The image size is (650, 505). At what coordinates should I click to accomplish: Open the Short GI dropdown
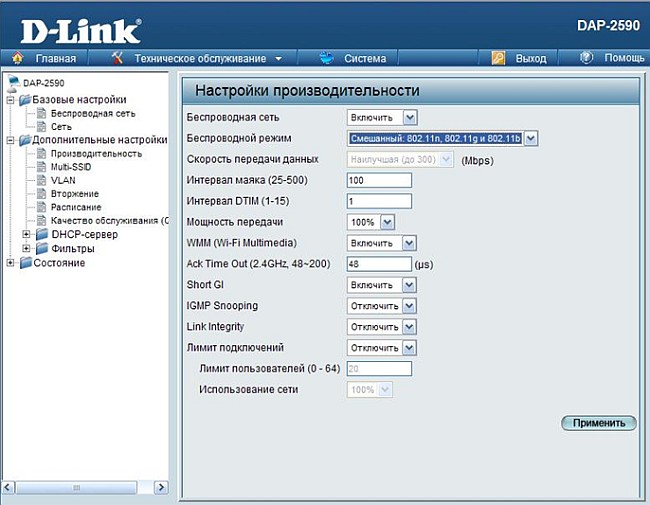coord(409,284)
